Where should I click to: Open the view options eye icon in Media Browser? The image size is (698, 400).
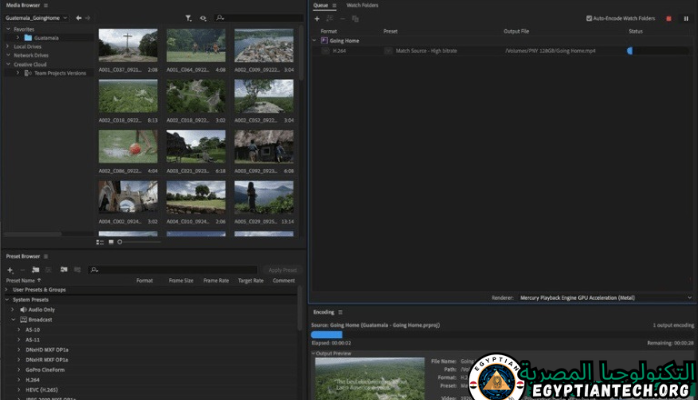coord(203,18)
